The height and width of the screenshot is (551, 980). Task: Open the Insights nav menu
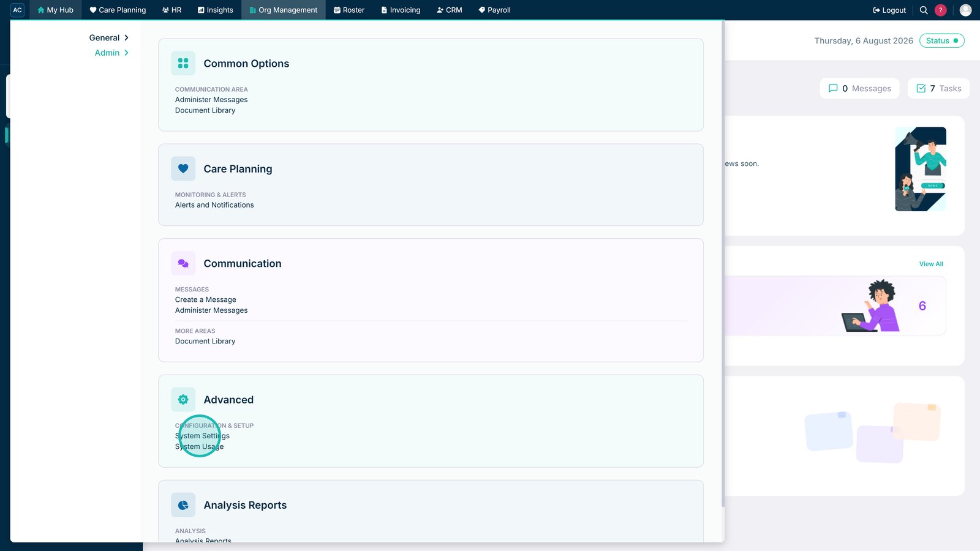pyautogui.click(x=216, y=10)
